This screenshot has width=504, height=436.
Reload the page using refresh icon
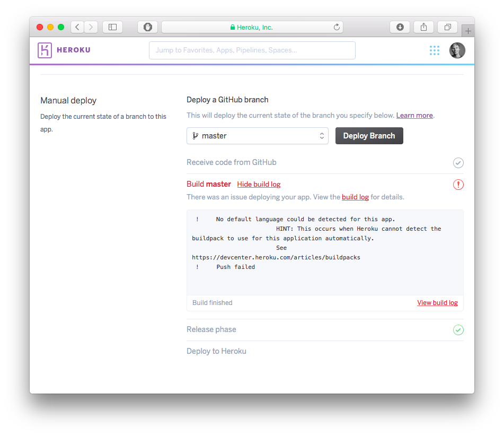[x=337, y=27]
